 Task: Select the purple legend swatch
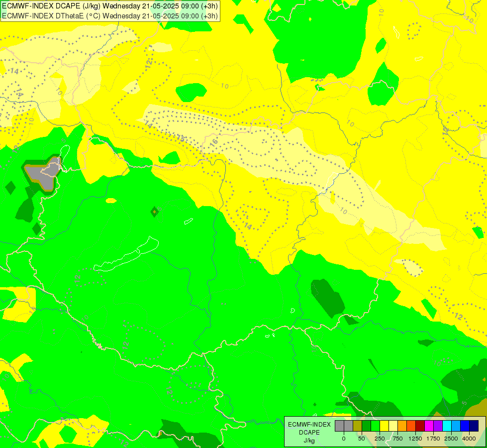[438, 426]
